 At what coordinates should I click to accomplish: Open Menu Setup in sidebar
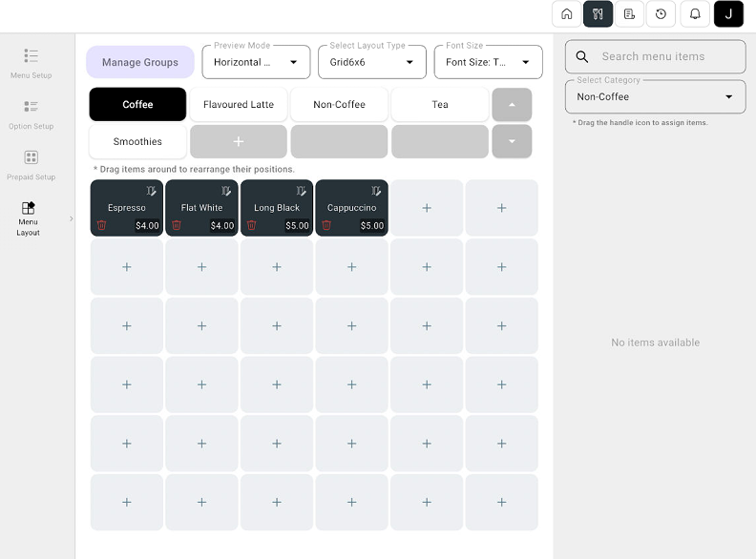click(x=31, y=64)
